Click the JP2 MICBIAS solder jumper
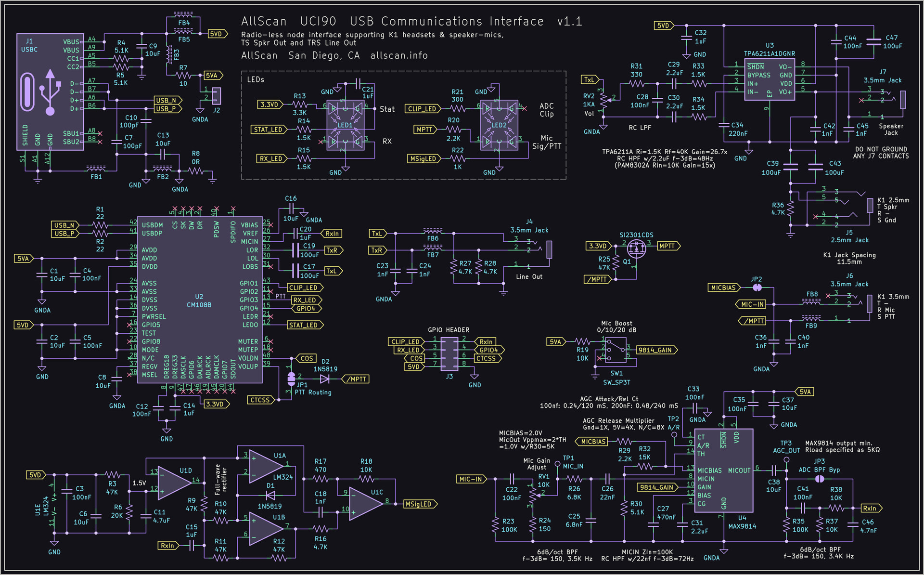This screenshot has height=575, width=924. point(757,287)
